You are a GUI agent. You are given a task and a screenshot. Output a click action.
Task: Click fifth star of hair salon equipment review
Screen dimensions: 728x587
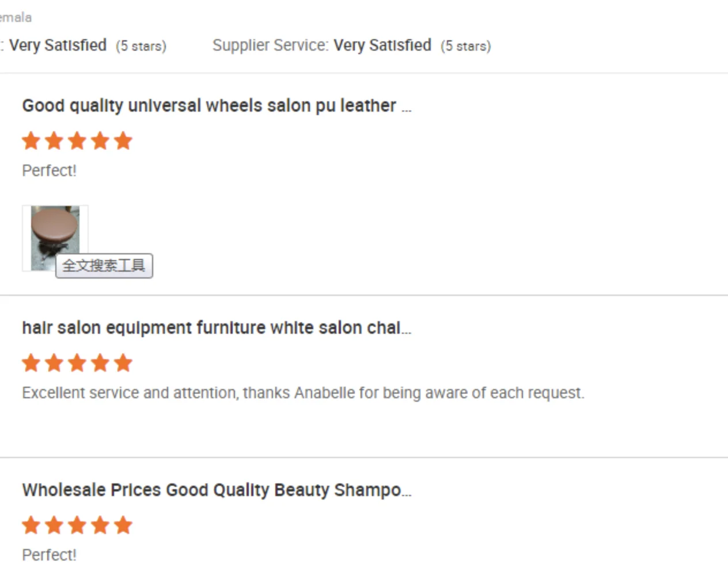tap(123, 363)
